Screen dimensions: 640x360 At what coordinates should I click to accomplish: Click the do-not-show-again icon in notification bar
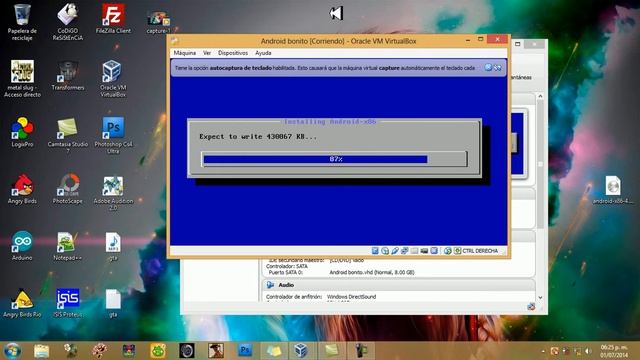coord(498,67)
